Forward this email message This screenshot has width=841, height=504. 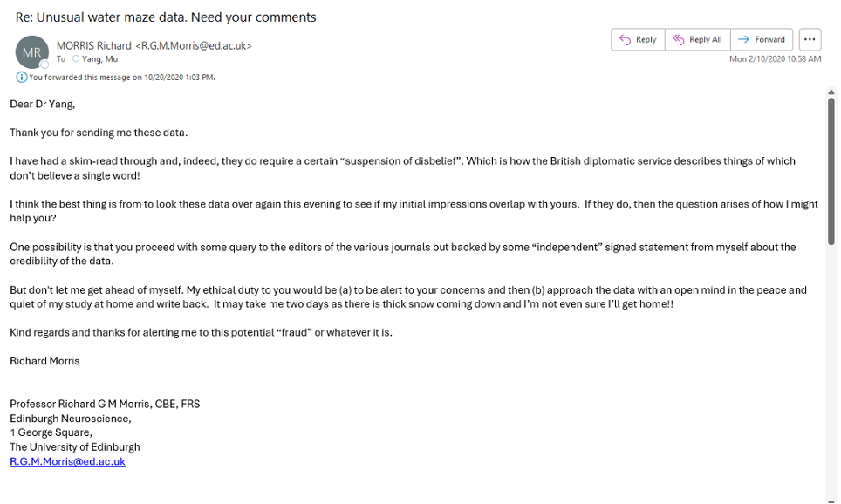point(762,40)
